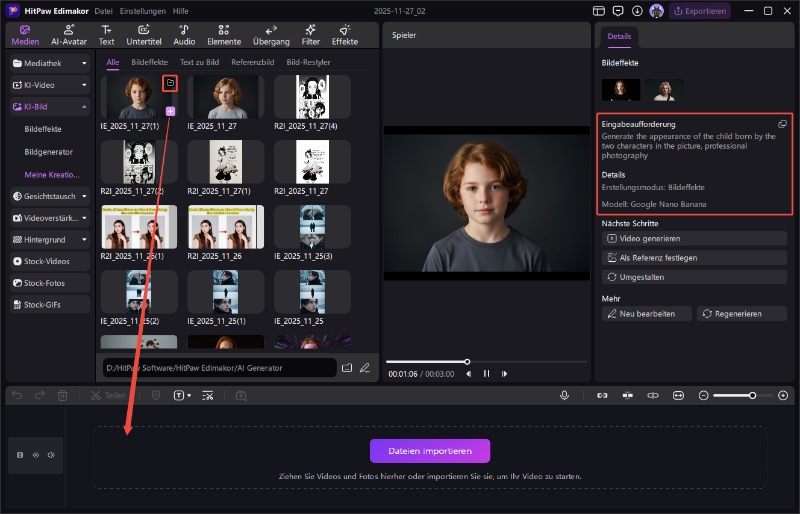The width and height of the screenshot is (800, 514).
Task: Toggle the timeline track visibility eye
Action: pos(35,455)
